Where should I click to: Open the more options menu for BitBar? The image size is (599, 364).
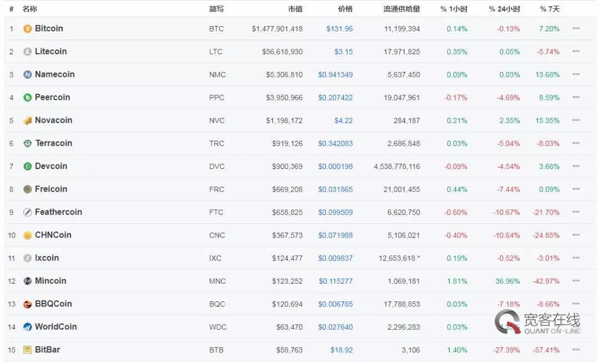tap(576, 350)
